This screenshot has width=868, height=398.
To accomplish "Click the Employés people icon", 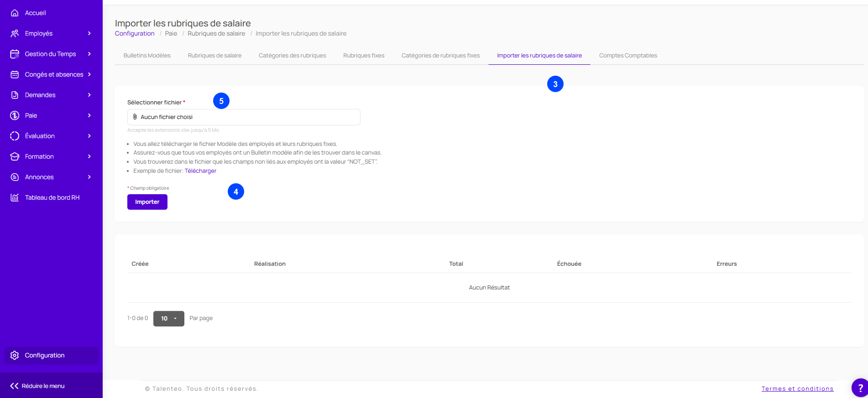I will coord(15,34).
